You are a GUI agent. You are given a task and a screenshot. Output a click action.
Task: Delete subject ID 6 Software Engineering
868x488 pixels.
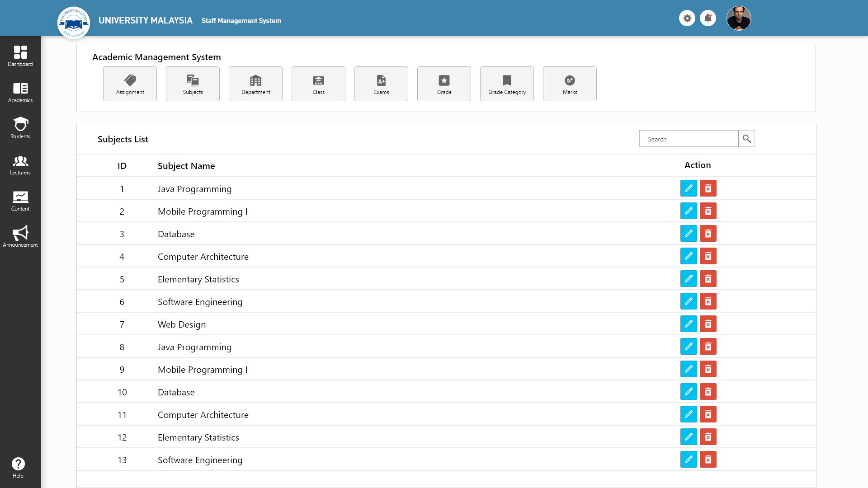point(708,301)
